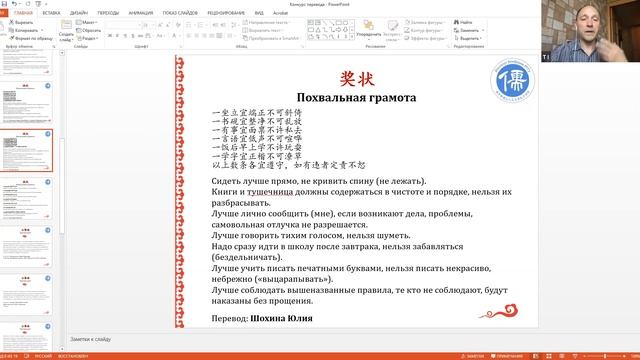
Task: Click the Undo arrow in quick access toolbar
Action: click(14, 4)
